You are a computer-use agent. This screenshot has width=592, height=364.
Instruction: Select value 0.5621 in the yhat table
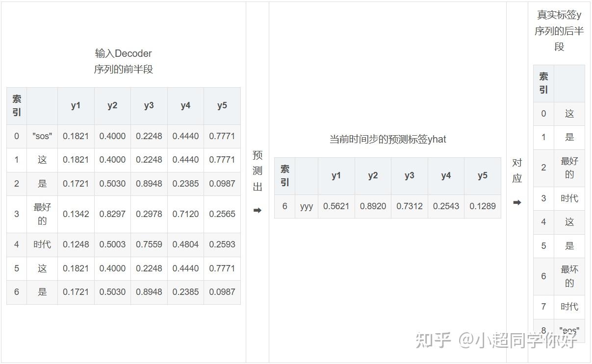point(336,206)
